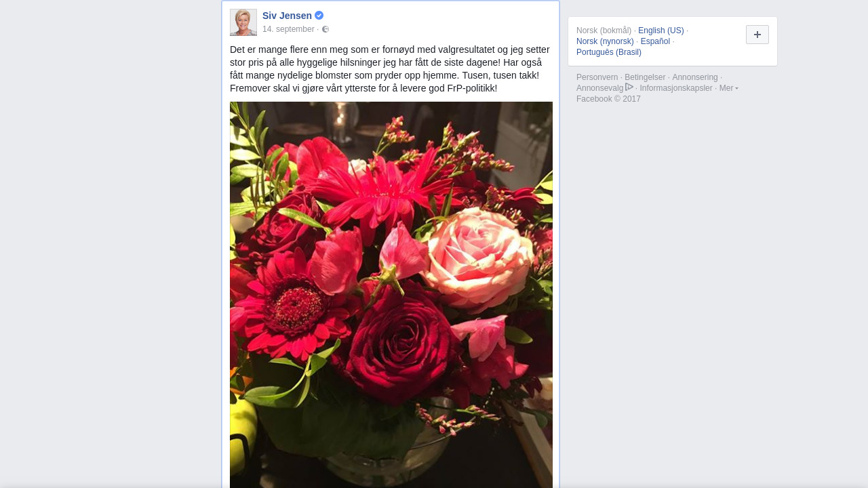The image size is (868, 488).
Task: Switch language to English (US)
Action: 661,30
